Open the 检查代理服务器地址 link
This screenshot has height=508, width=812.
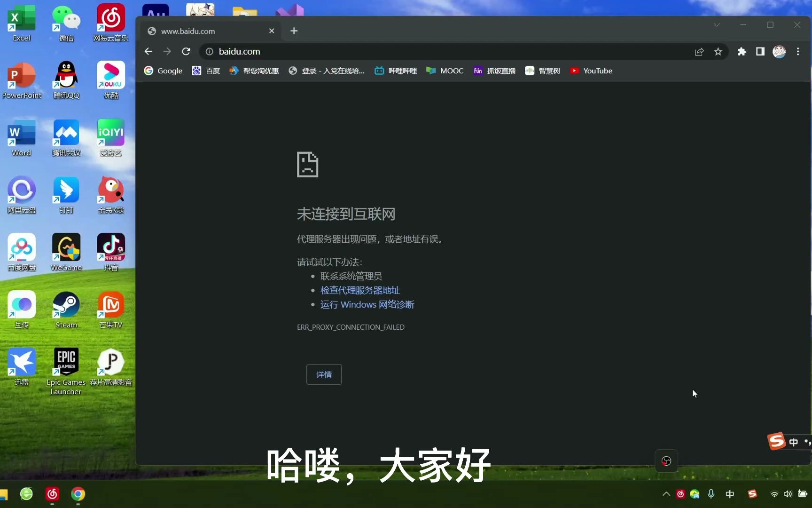[x=359, y=290]
